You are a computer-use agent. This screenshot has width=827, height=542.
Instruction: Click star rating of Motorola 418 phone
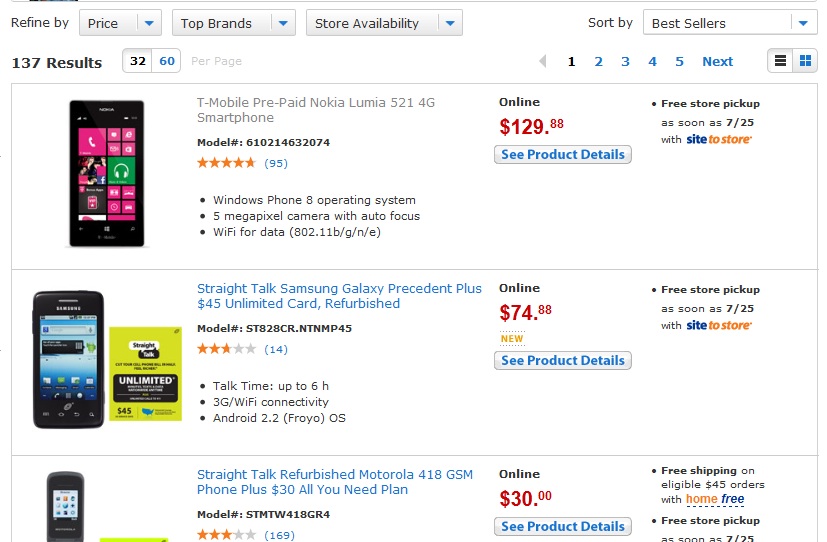226,535
